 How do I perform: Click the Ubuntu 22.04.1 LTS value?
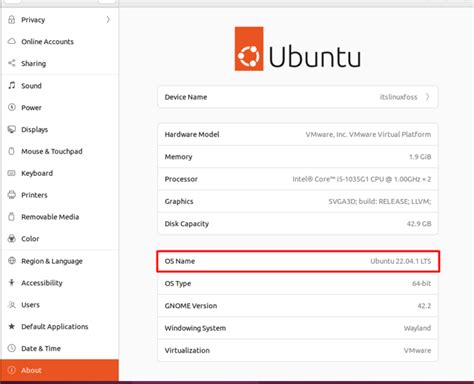coord(400,261)
